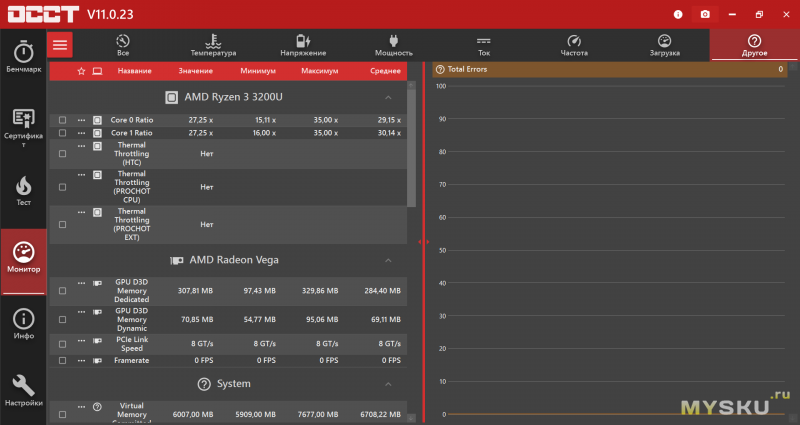Click the question icon beside Virtual Memory
800x425 pixels.
[97, 407]
